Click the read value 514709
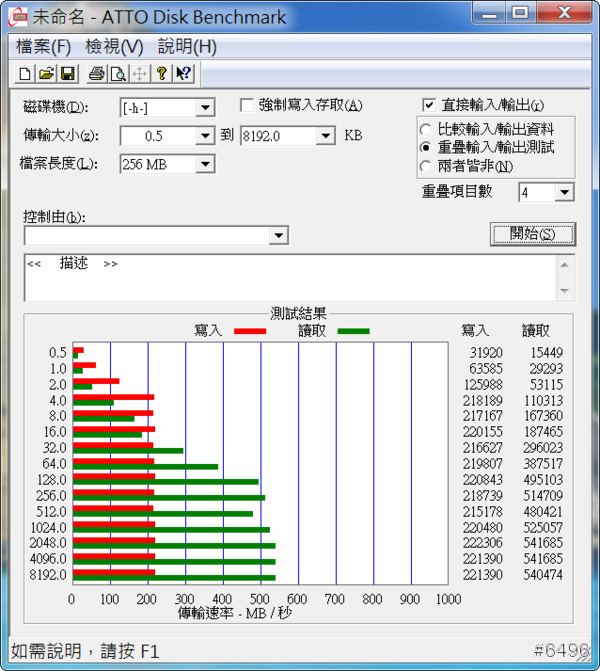The height and width of the screenshot is (671, 600). click(543, 496)
